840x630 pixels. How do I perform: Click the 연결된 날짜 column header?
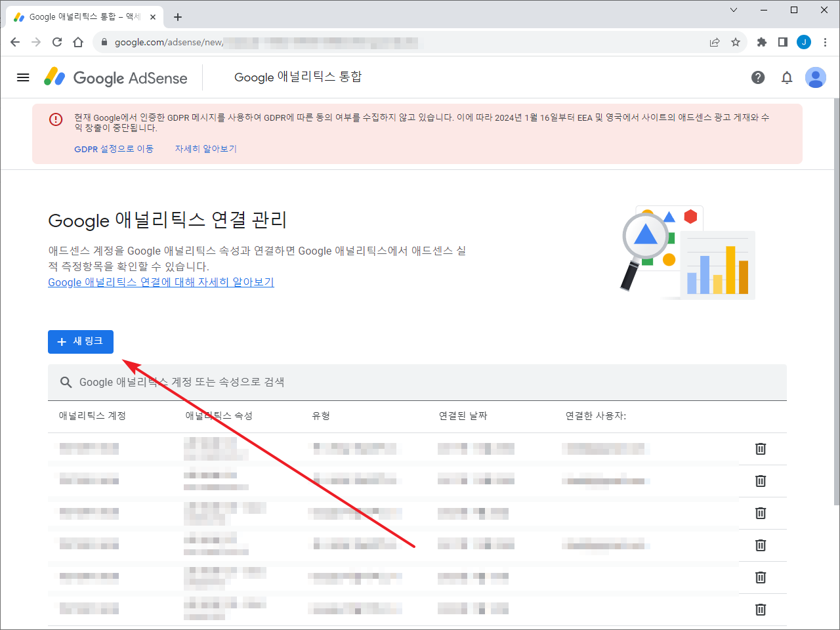coord(463,416)
